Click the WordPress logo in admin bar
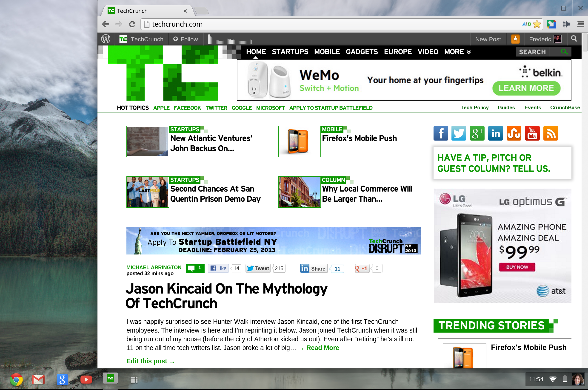588x390 pixels. (106, 39)
